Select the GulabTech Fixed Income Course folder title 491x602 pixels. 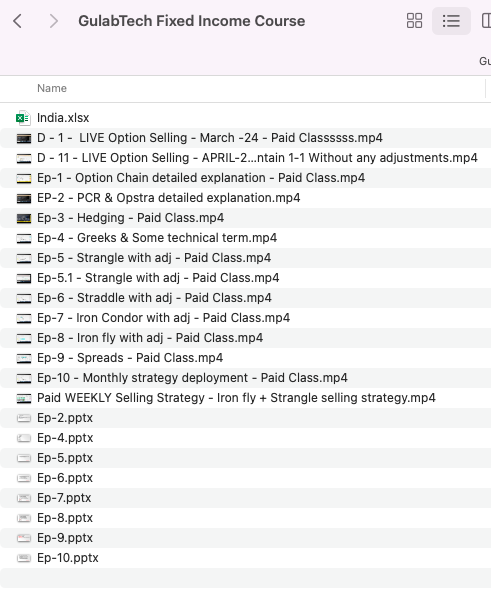[192, 21]
